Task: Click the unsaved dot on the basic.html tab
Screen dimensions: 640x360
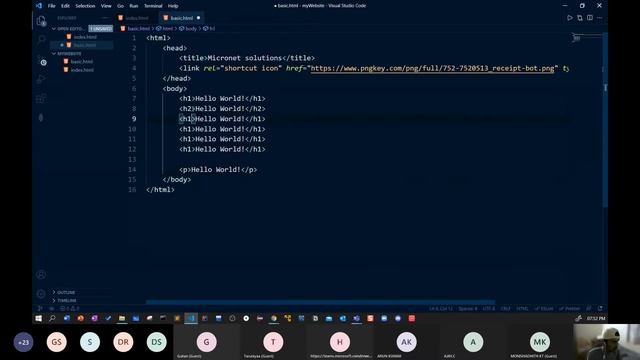Action: point(198,18)
